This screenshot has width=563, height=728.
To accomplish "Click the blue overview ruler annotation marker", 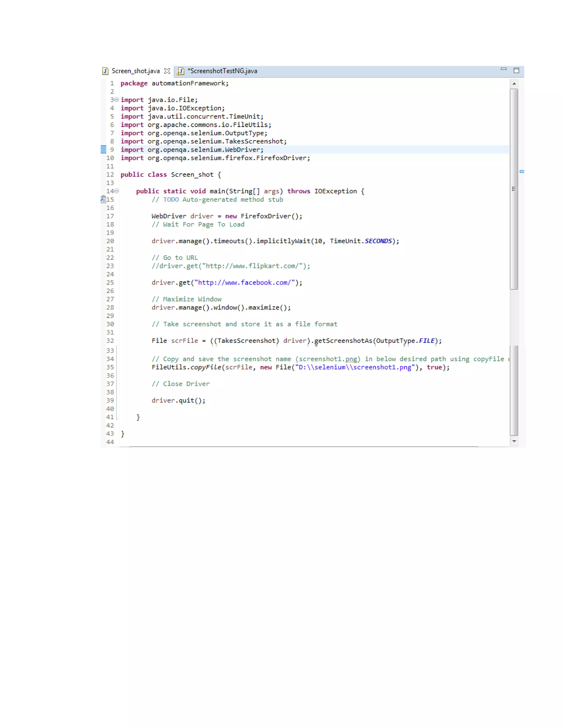I will [x=522, y=171].
